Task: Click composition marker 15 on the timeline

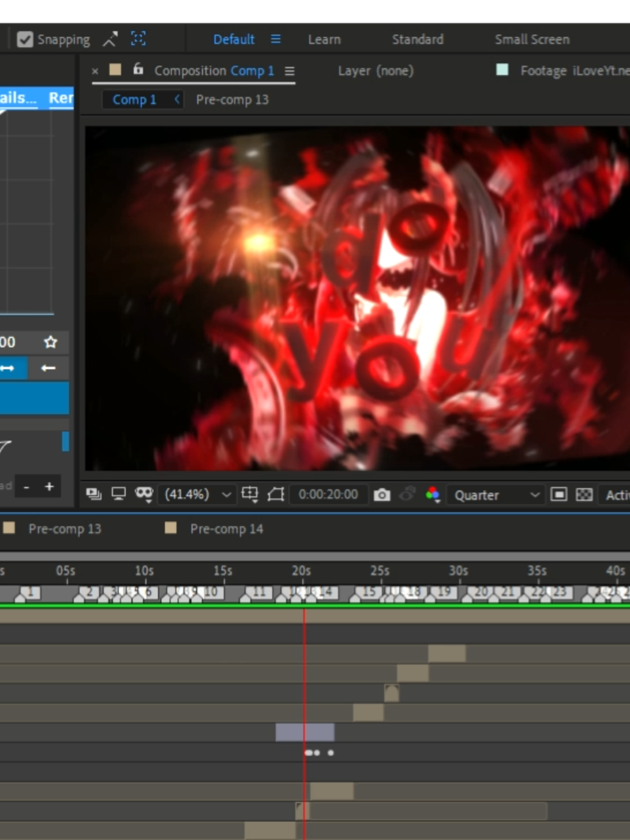Action: pos(367,593)
